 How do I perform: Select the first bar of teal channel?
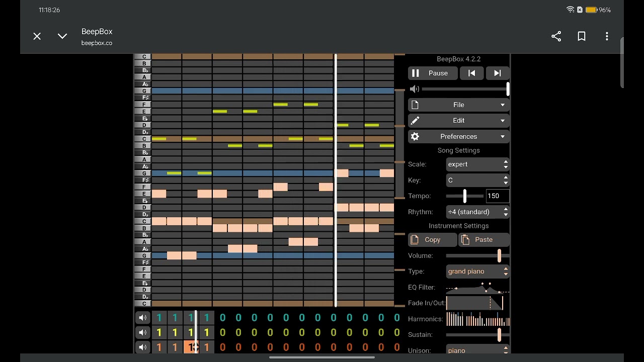coord(159,318)
